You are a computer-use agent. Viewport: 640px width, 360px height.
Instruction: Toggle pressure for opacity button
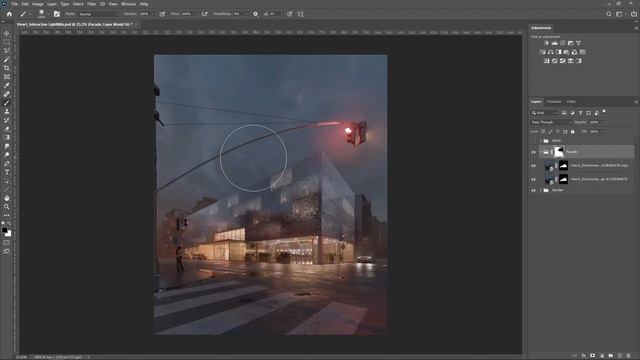point(162,14)
